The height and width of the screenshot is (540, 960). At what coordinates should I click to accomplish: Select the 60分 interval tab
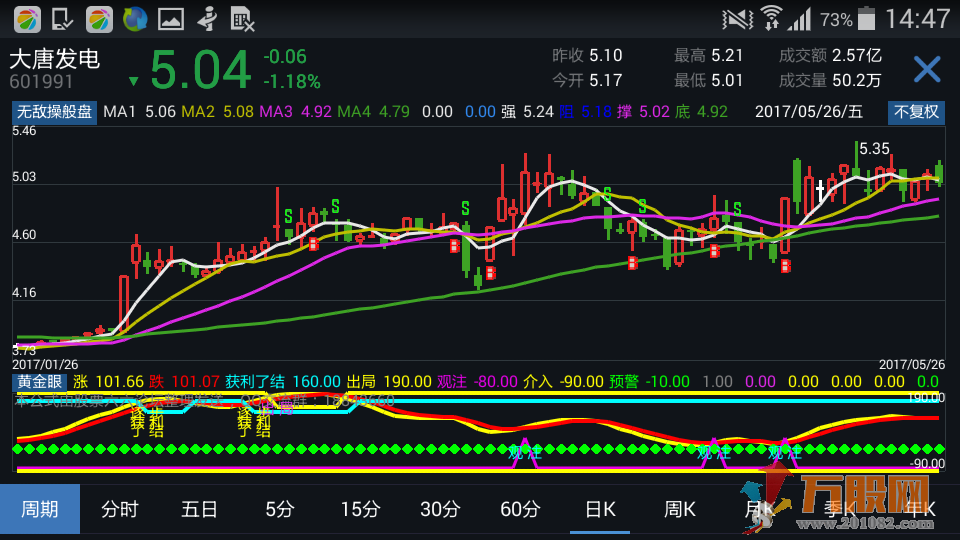click(520, 509)
